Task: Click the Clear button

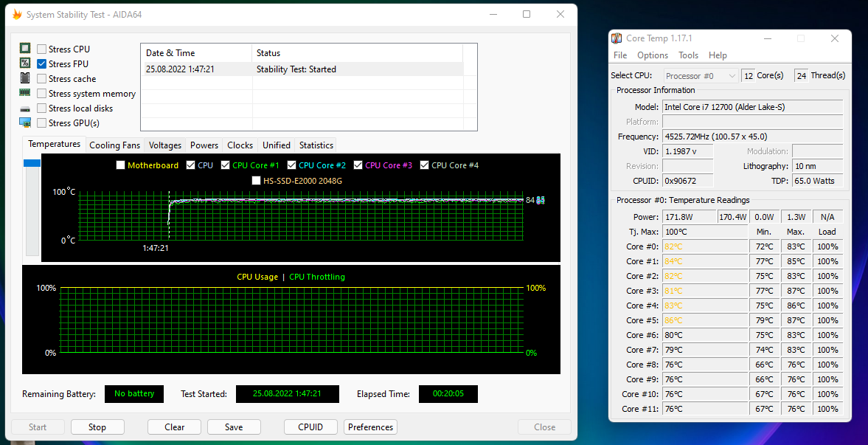Action: [x=174, y=427]
